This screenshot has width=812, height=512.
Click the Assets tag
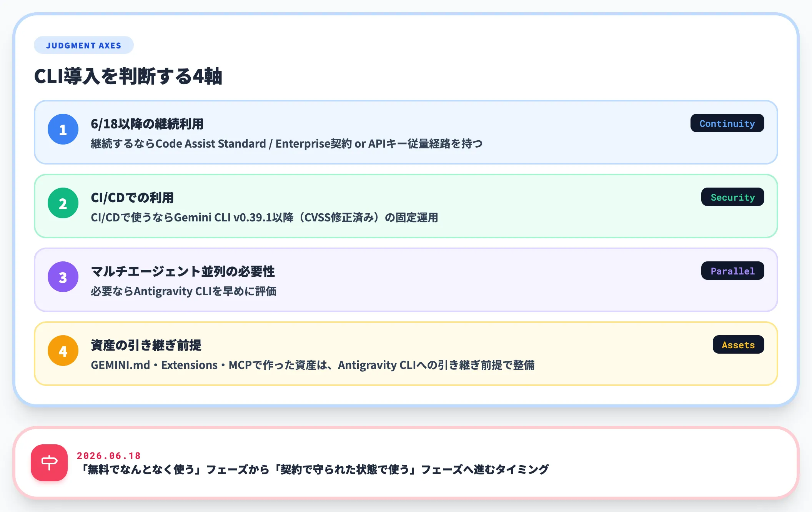(x=738, y=344)
